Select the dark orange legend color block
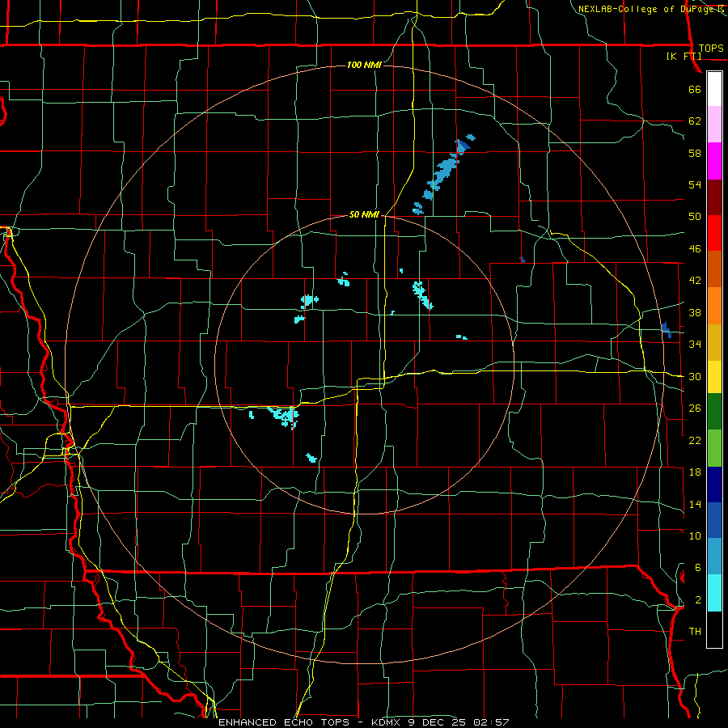This screenshot has height=728, width=728. (714, 269)
